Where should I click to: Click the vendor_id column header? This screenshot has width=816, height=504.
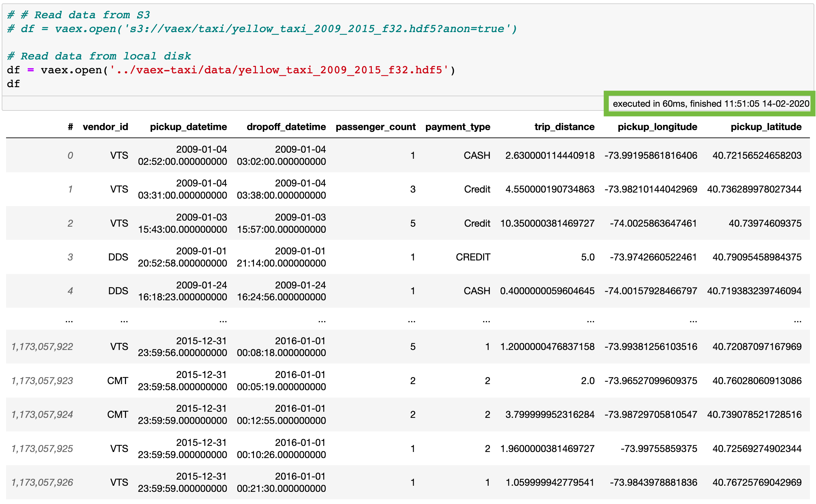[105, 127]
